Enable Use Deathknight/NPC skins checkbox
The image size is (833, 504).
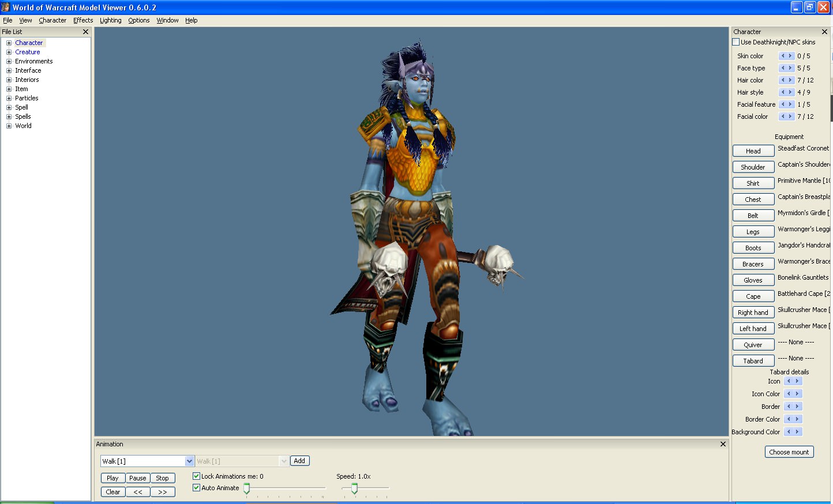[x=736, y=42]
